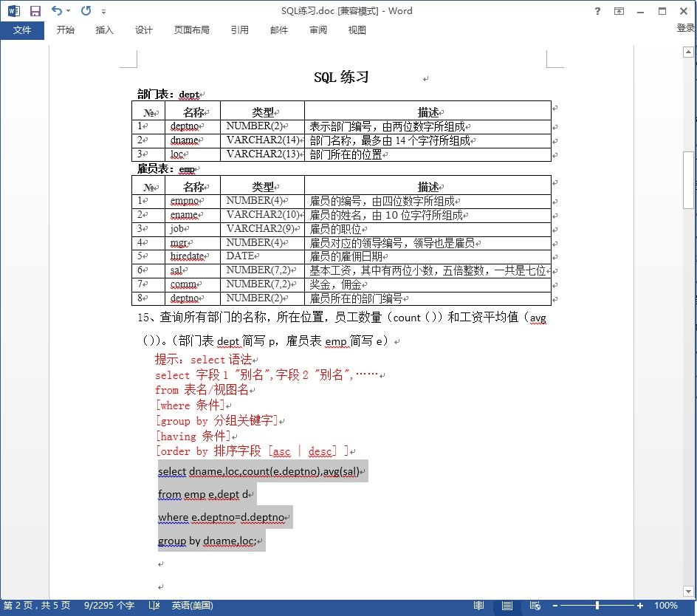
Task: Click the word count '9/2295 个字'
Action: point(109,606)
